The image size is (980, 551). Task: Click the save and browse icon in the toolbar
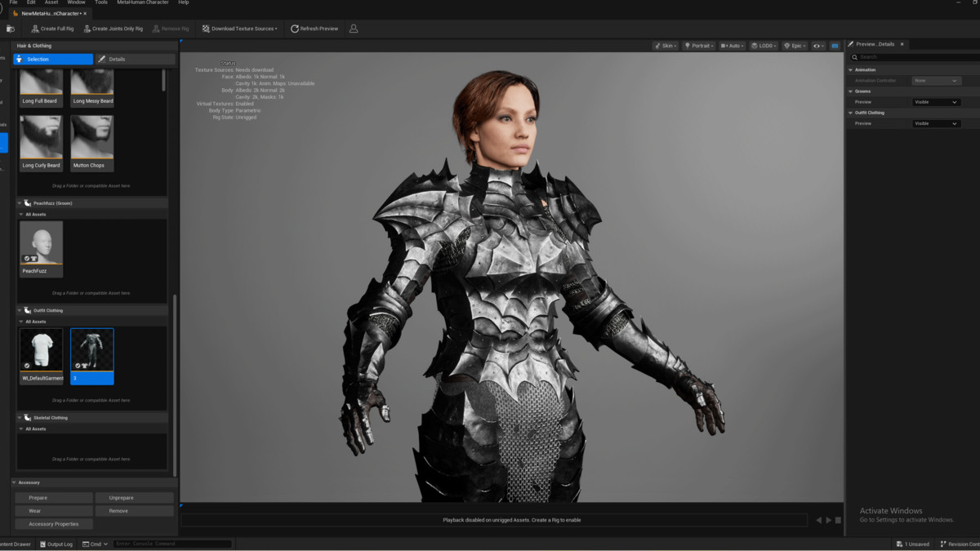(11, 29)
